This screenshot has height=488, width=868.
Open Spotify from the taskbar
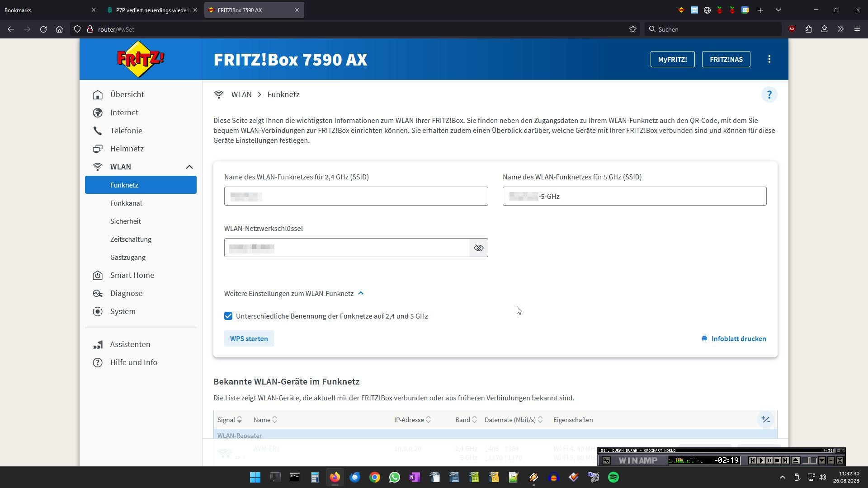(x=613, y=477)
